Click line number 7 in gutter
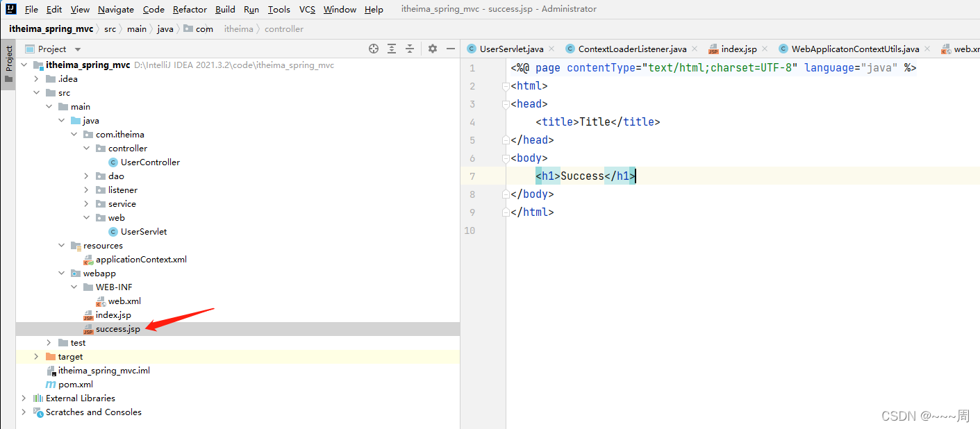The image size is (980, 429). [472, 176]
